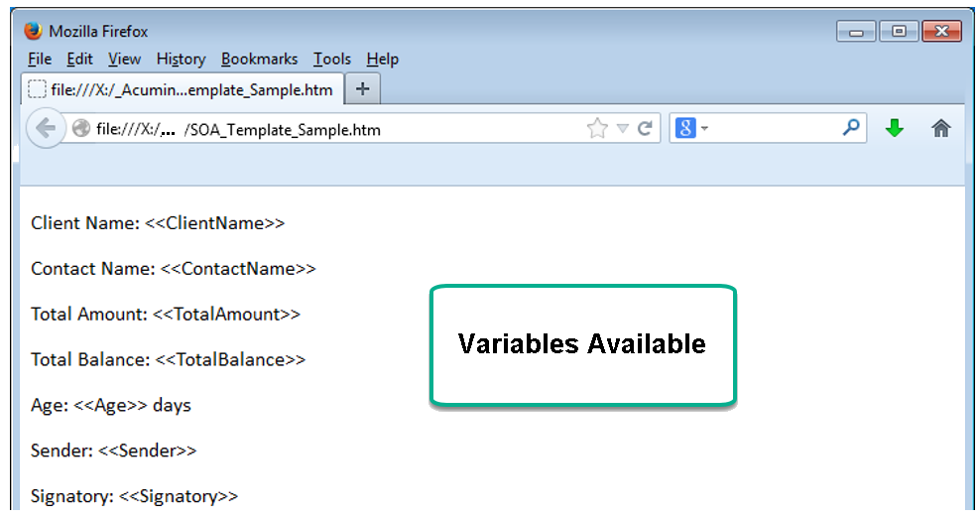Click the text "Signatory: <<Signatory>>"
This screenshot has width=980, height=518.
[x=134, y=496]
